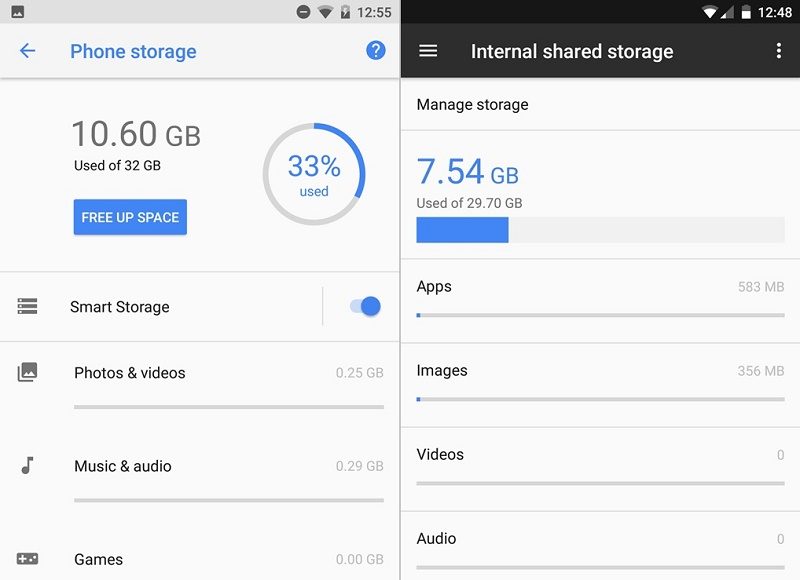Open the Images storage category
This screenshot has width=800, height=580.
click(x=600, y=379)
